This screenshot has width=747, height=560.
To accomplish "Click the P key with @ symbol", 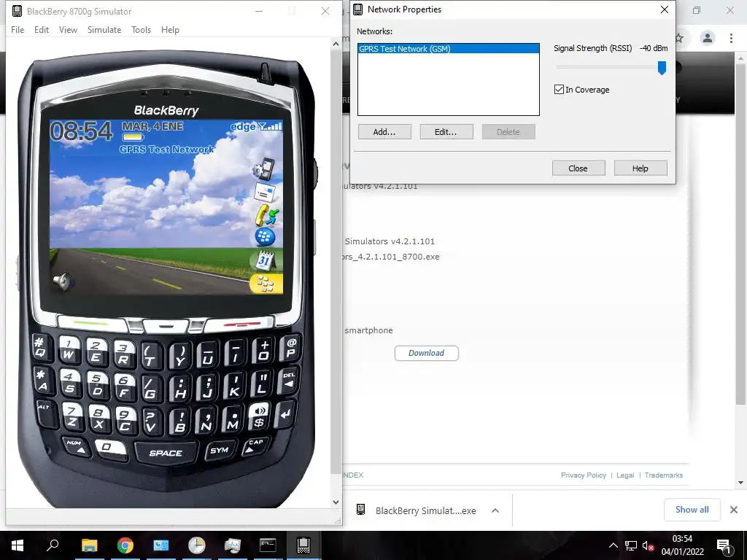I will [x=290, y=347].
